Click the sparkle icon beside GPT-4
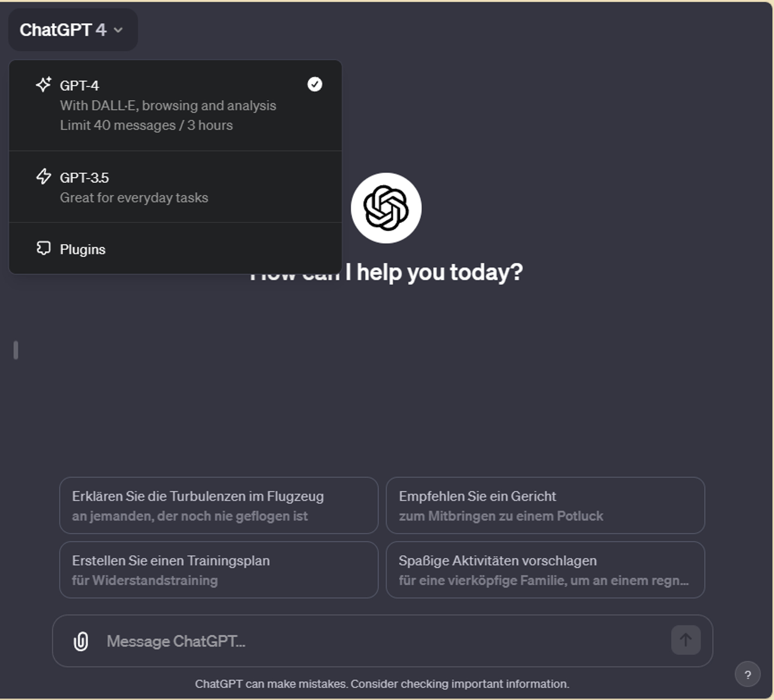774x700 pixels. [44, 84]
